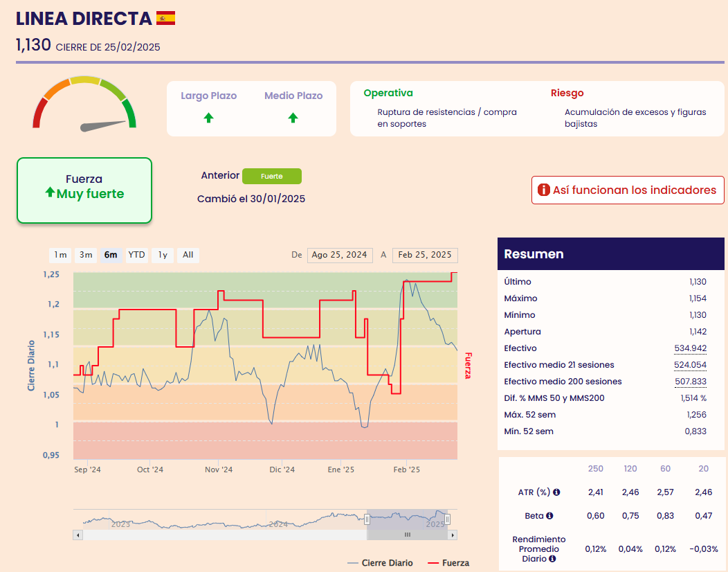The image size is (728, 572).
Task: Click the Medio Plazo green up arrow
Action: tap(293, 118)
